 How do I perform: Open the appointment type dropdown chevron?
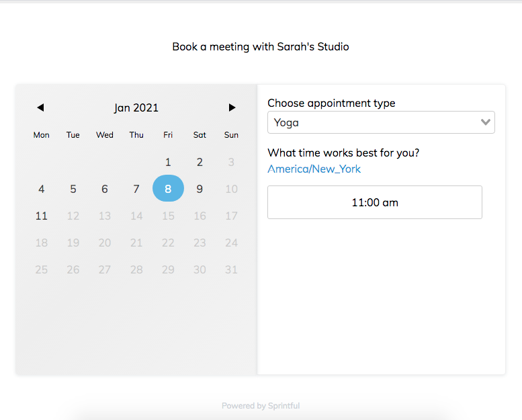click(486, 122)
